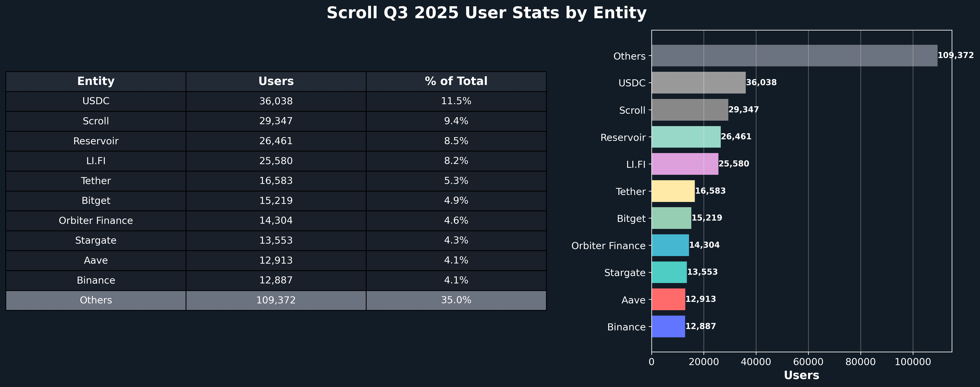Click the Bitget label on the chart axis

pos(631,219)
